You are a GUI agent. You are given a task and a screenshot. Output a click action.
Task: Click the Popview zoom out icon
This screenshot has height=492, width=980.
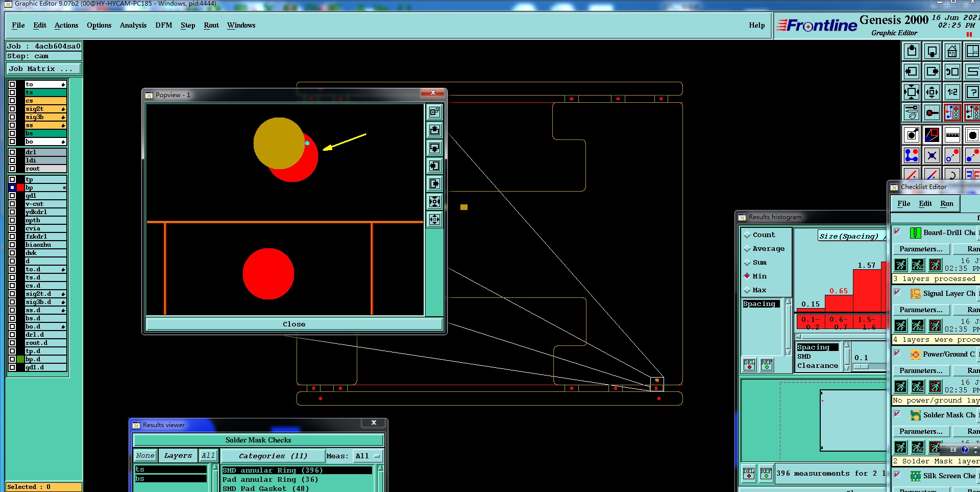434,219
